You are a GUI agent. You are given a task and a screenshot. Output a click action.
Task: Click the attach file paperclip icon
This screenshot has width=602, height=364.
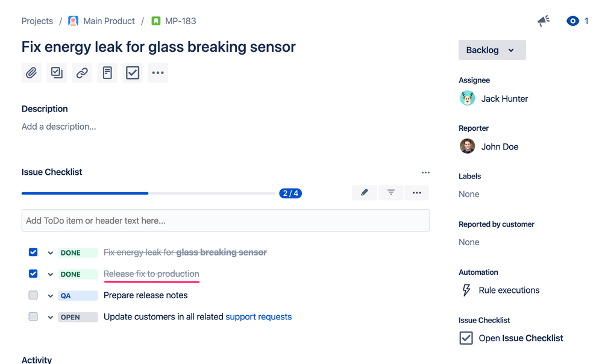point(31,72)
